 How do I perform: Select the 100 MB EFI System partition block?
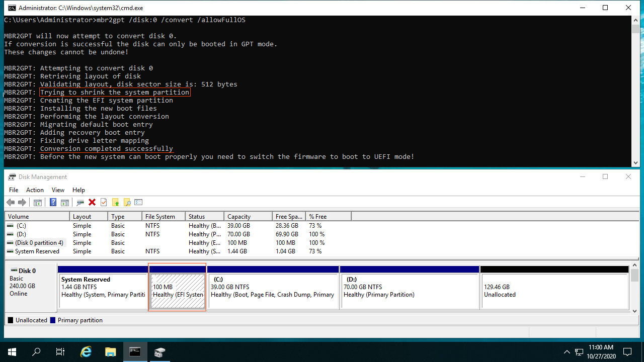pyautogui.click(x=178, y=291)
